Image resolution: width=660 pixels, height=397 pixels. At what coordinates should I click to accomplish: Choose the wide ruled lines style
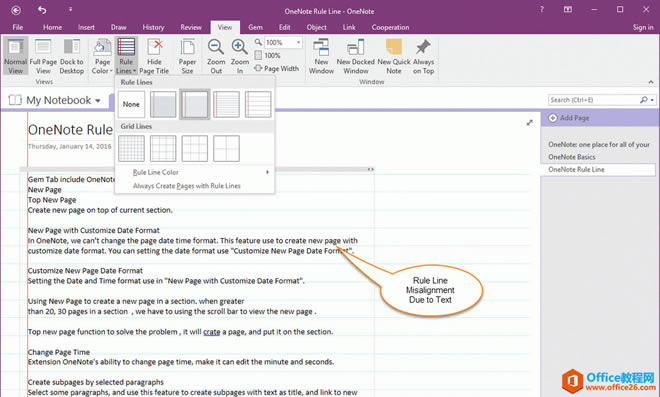258,104
